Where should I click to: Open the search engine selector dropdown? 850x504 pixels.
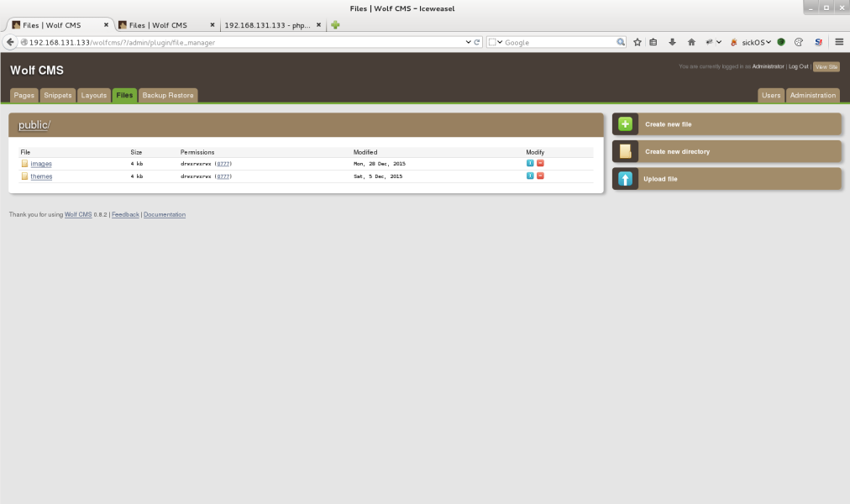point(496,42)
